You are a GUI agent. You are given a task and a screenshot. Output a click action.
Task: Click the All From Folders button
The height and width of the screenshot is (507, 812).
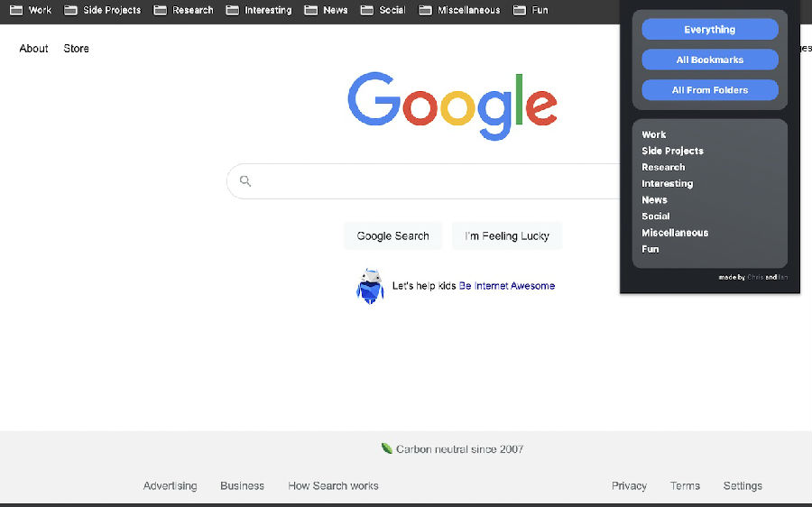[709, 90]
